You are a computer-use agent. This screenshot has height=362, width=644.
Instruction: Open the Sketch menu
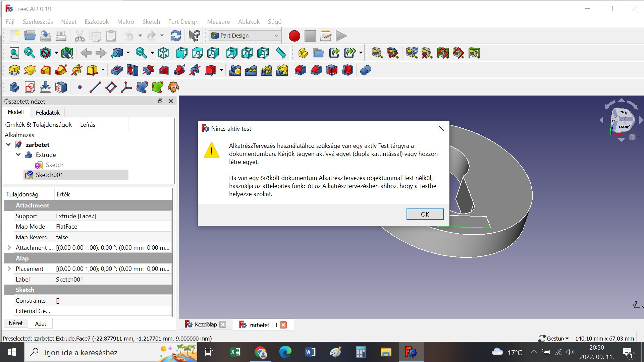[151, 22]
